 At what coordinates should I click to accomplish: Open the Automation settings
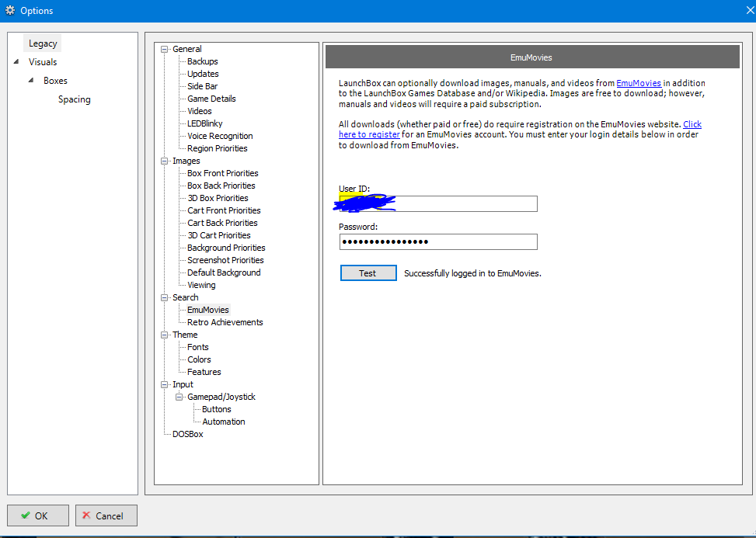click(223, 422)
